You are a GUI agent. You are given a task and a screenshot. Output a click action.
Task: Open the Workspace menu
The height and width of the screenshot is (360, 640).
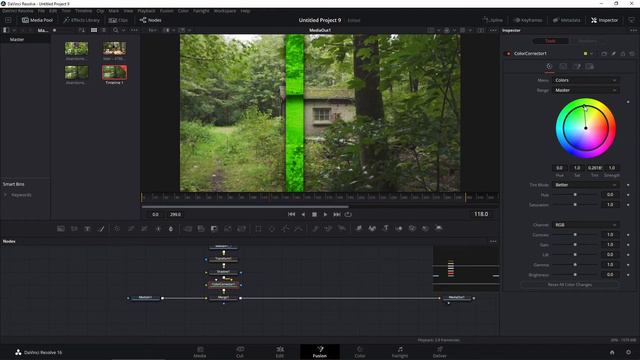click(x=225, y=11)
